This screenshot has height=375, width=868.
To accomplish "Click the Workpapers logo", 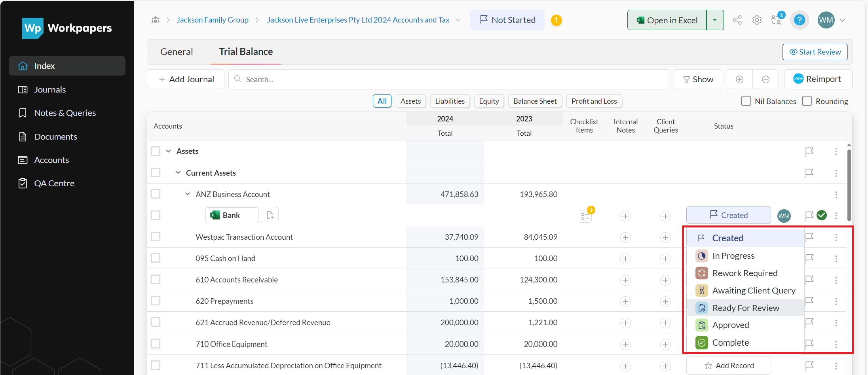I will point(67,28).
